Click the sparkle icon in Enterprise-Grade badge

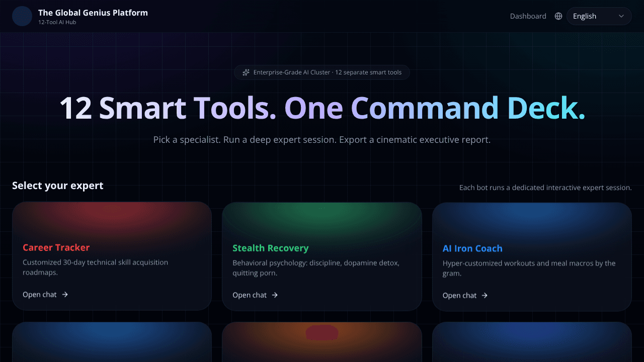tap(246, 72)
